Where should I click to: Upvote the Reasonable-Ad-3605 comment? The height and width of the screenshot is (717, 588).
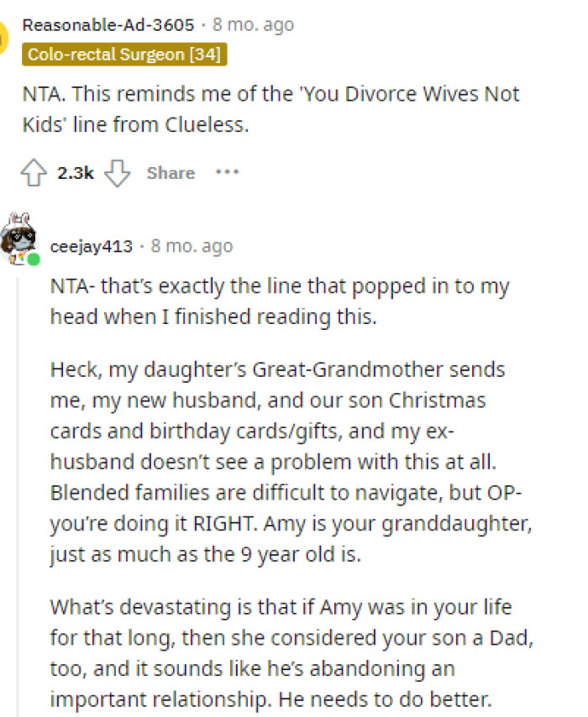[34, 173]
